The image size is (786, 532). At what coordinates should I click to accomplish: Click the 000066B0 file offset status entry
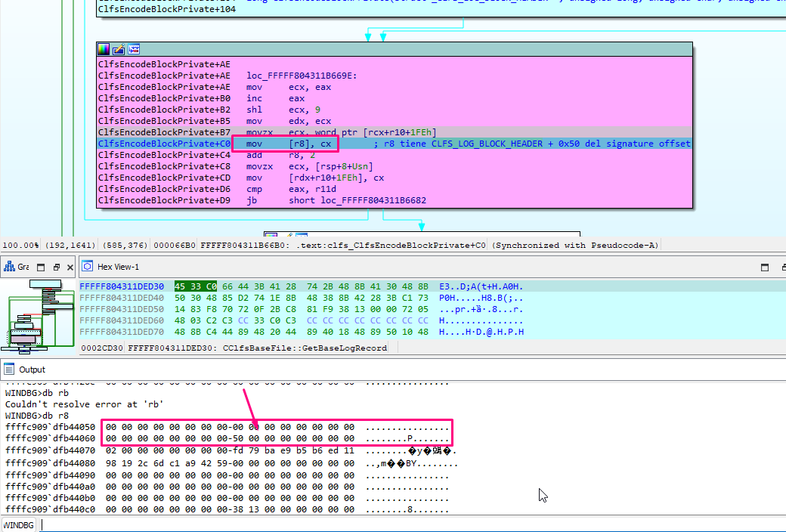tap(175, 245)
